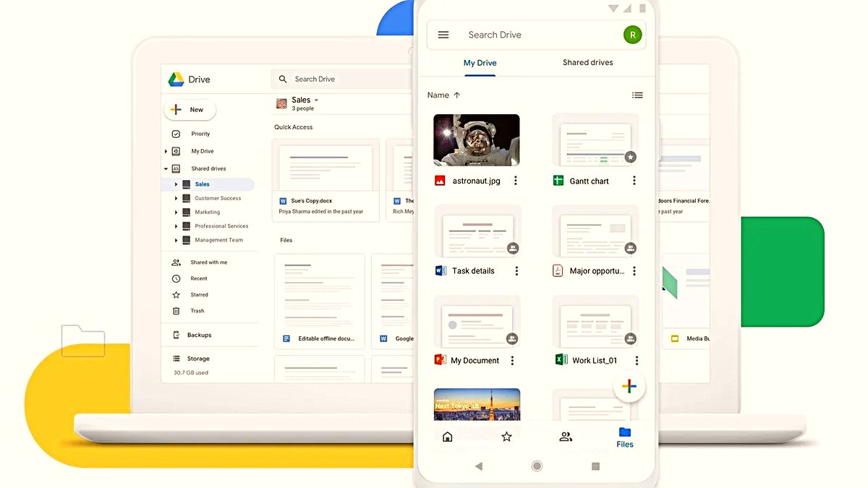The width and height of the screenshot is (868, 488).
Task: Open Starred in laptop sidebar
Action: tap(200, 295)
